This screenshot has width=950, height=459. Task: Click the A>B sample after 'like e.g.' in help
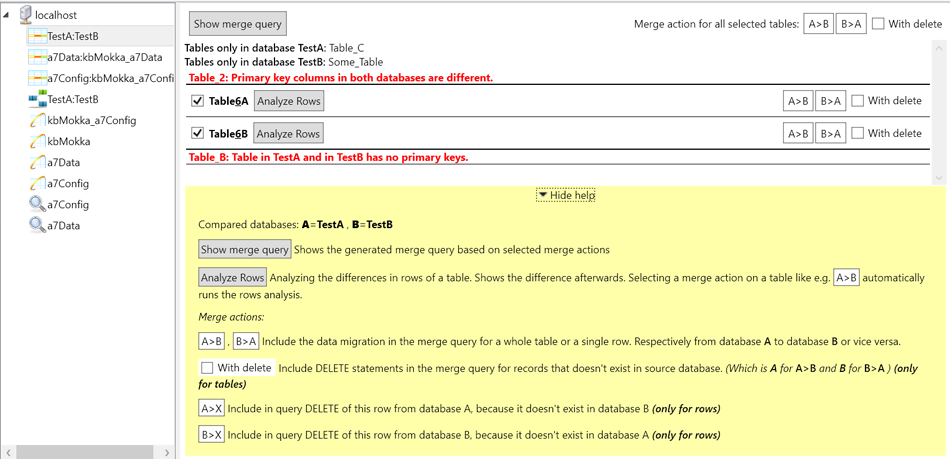click(x=846, y=278)
